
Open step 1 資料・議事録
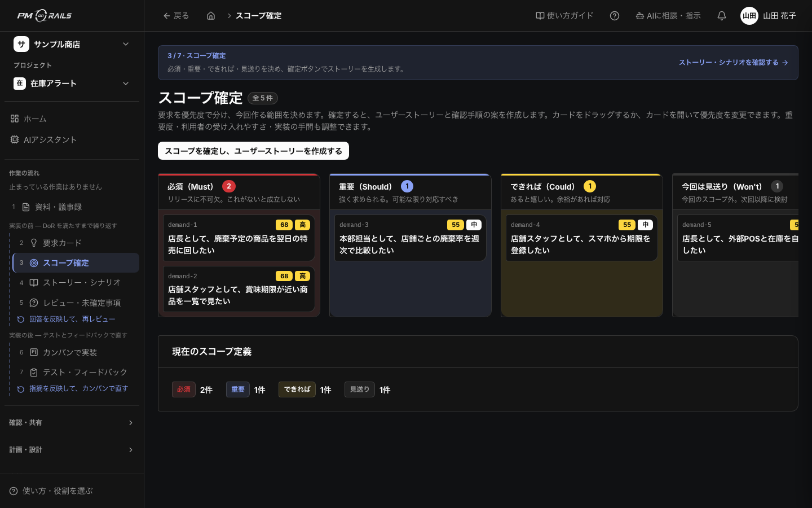pos(72,207)
